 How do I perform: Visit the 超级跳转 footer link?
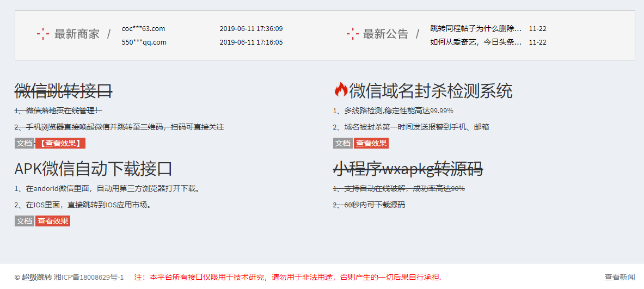click(x=37, y=277)
